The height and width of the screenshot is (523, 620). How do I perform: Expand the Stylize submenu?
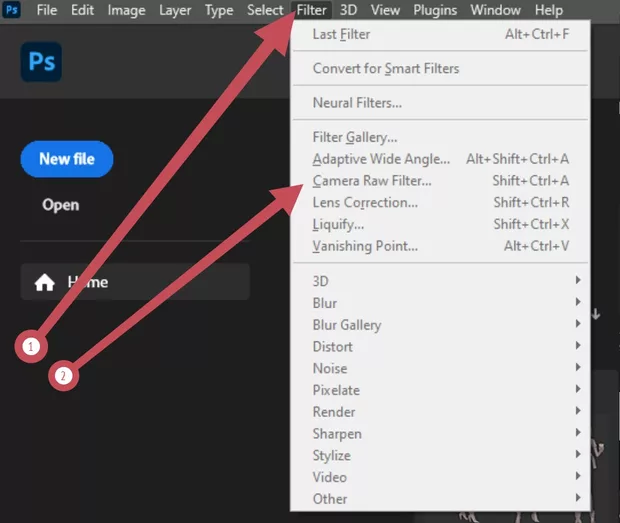coord(440,455)
